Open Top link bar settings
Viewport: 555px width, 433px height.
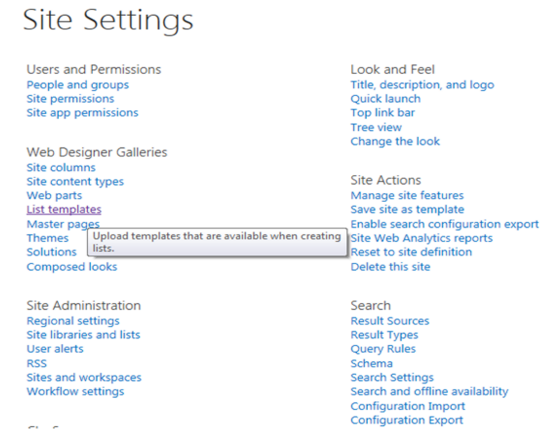point(383,113)
